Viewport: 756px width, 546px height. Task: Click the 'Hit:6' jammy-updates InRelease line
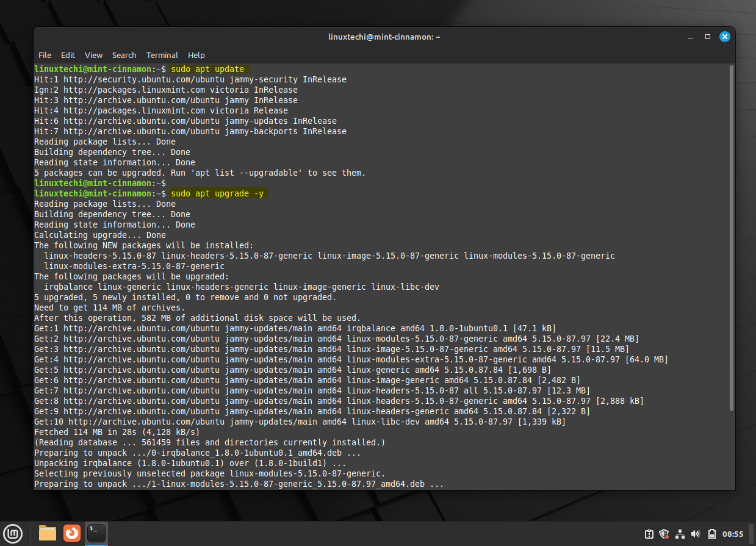coord(185,121)
